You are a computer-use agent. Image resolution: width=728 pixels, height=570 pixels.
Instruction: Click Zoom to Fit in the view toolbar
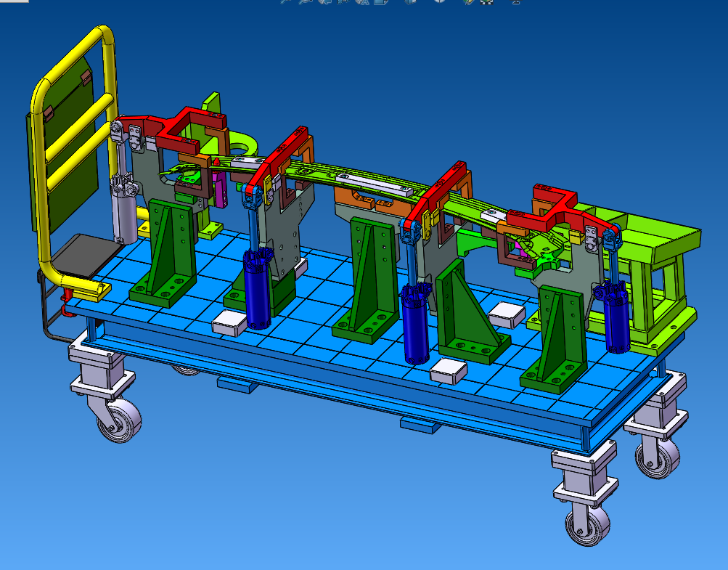coord(285,2)
